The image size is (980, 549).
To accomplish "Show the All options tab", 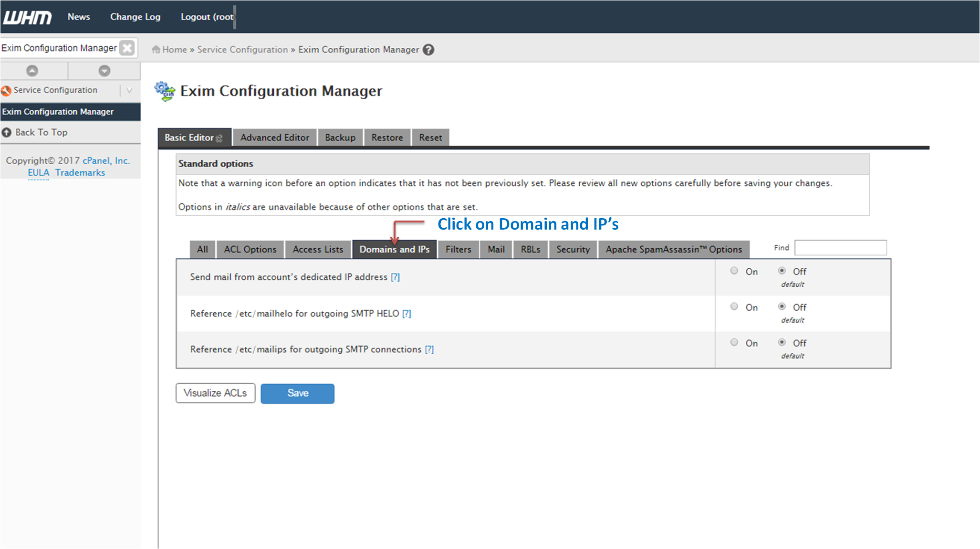I will (x=202, y=249).
